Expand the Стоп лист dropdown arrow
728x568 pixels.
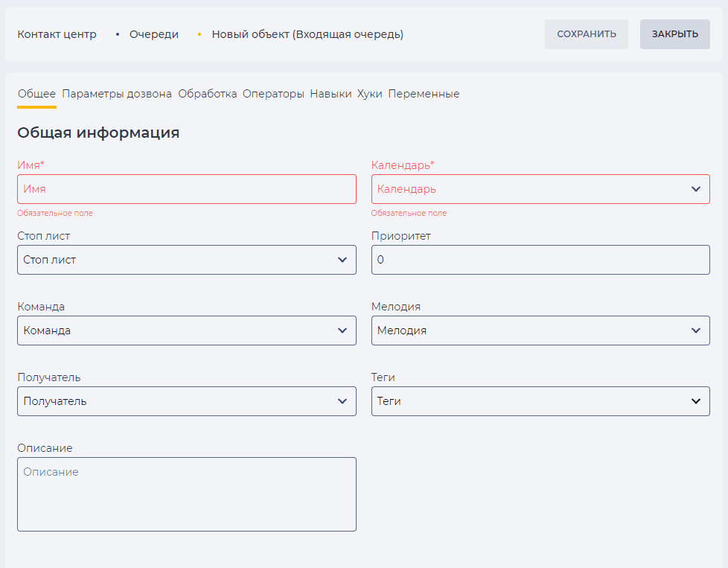[342, 260]
